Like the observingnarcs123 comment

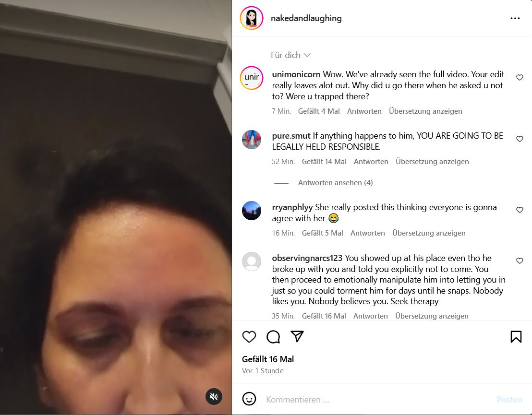tap(520, 261)
